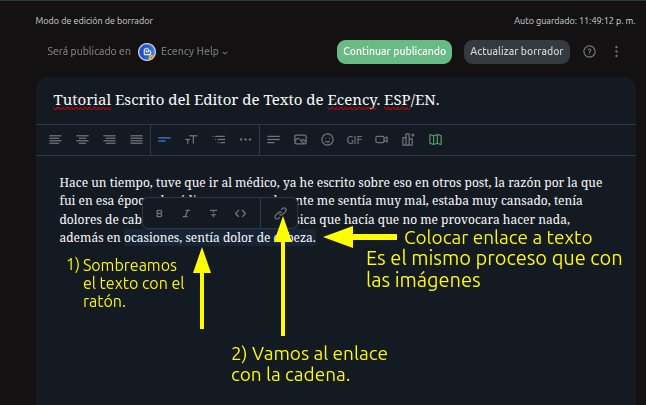Expand the Ecency Help community dropdown
646x405 pixels.
(194, 52)
